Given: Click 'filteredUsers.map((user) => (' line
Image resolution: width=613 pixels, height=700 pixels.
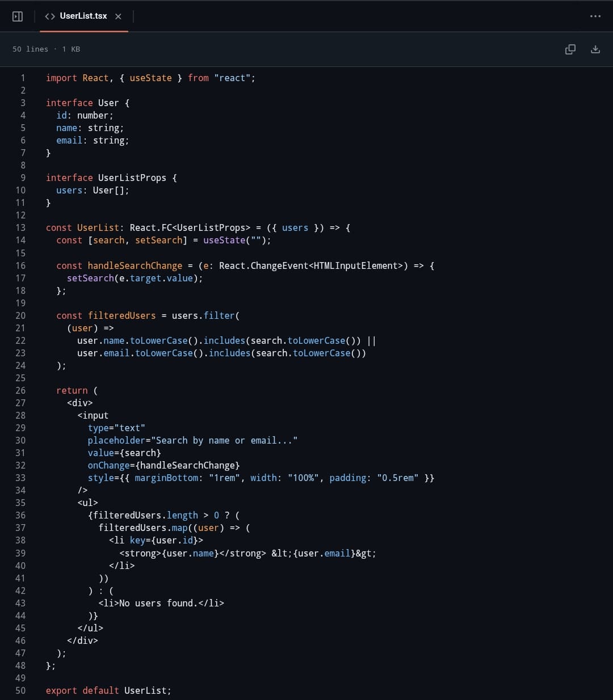Looking at the screenshot, I should point(174,528).
